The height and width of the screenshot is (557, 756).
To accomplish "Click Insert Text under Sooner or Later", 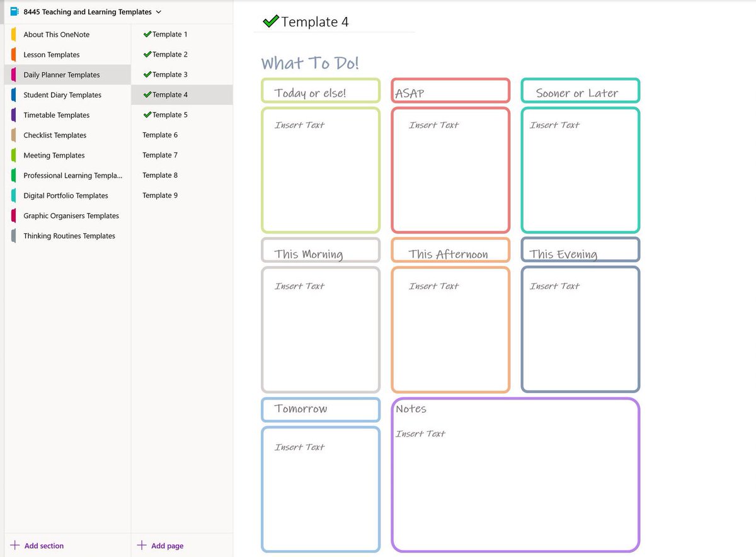I will coord(554,125).
